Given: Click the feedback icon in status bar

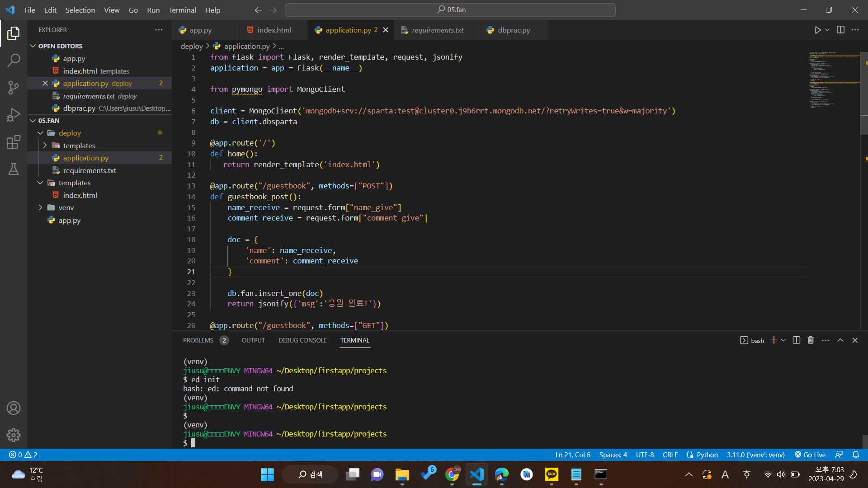Looking at the screenshot, I should 839,455.
